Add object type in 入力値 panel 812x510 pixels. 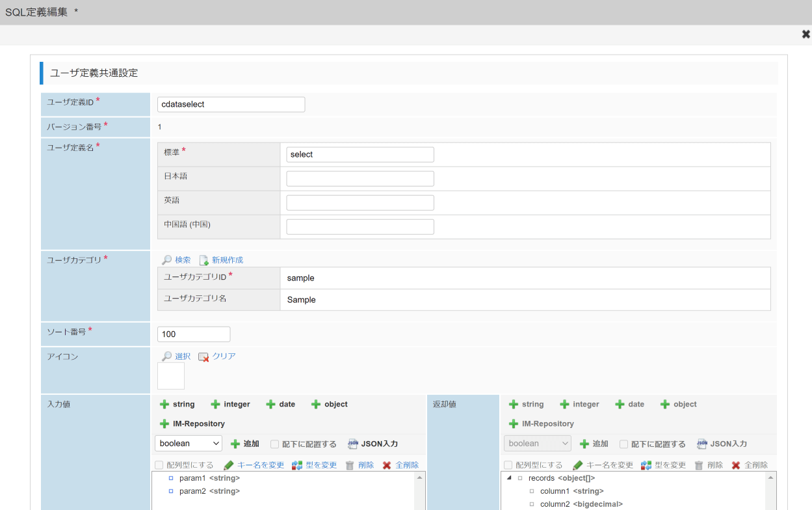329,404
